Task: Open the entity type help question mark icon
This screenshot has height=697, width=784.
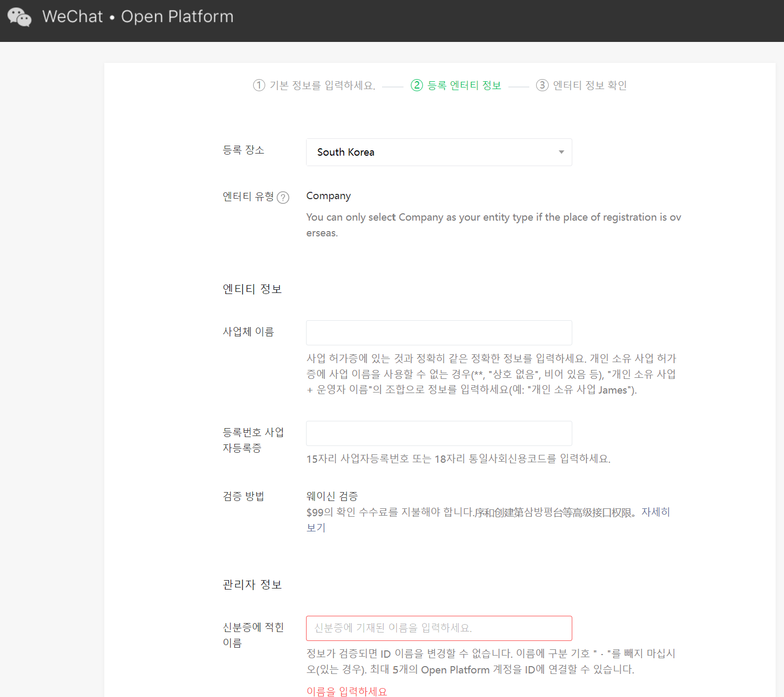Action: tap(283, 198)
